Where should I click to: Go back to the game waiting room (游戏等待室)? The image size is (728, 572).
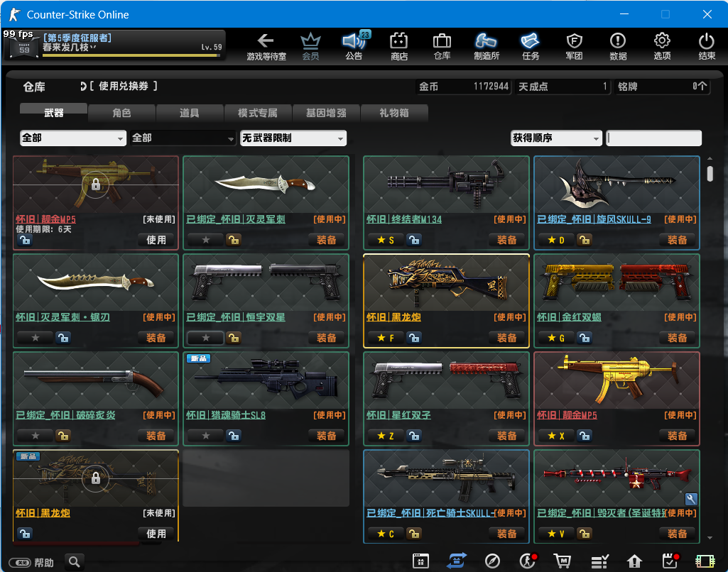click(266, 46)
